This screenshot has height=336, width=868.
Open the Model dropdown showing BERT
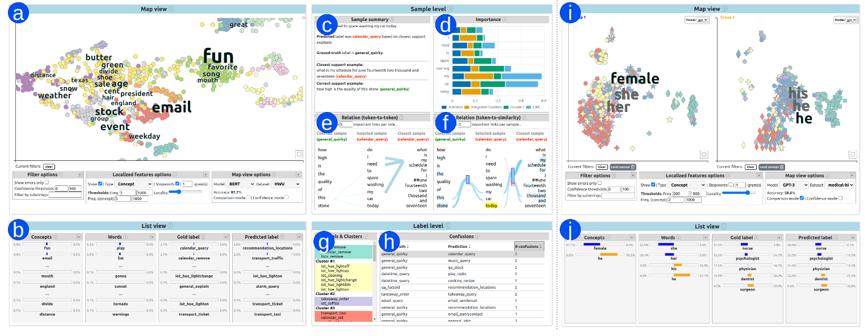pos(240,184)
